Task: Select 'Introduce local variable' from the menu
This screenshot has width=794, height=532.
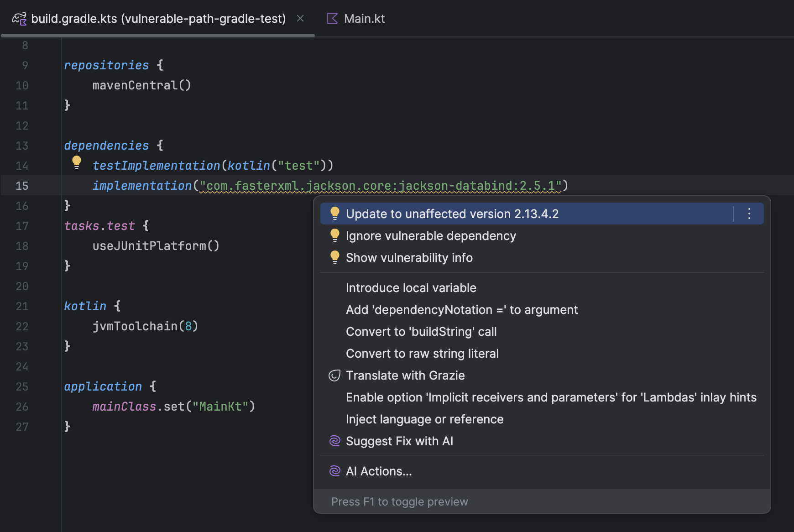Action: tap(411, 287)
